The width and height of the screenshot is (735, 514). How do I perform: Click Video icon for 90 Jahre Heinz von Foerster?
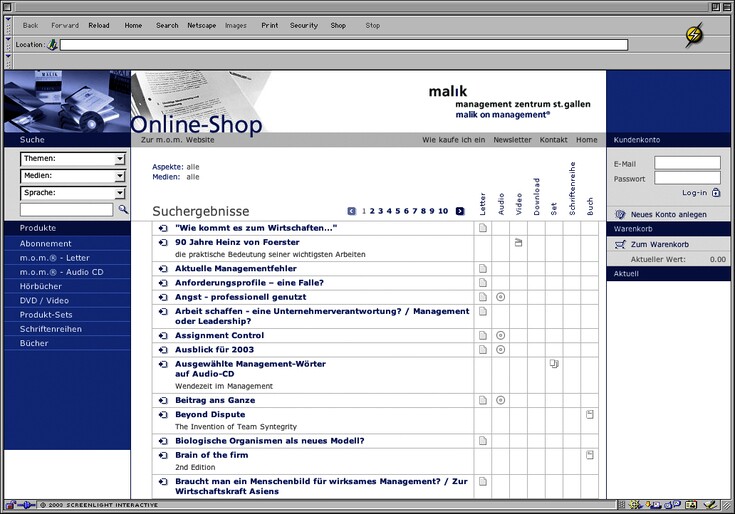[518, 242]
